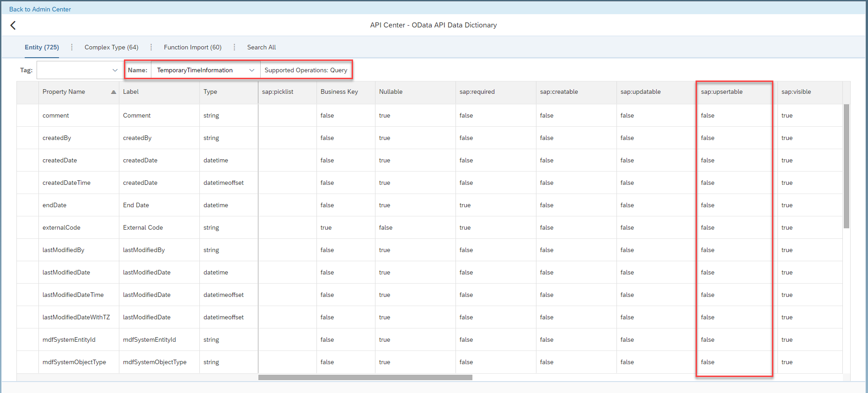Viewport: 868px width, 393px height.
Task: Select the 'createdDateTime' property name cell
Action: tap(79, 183)
